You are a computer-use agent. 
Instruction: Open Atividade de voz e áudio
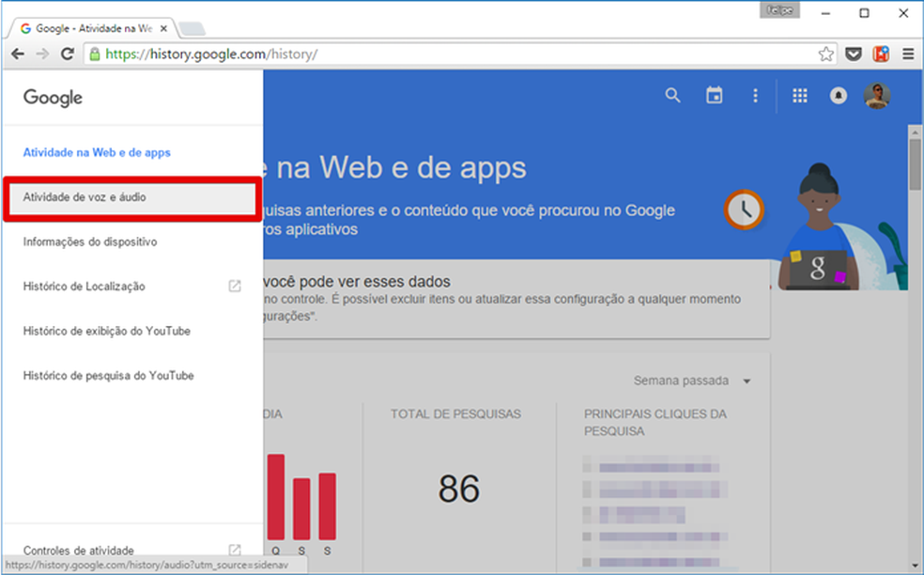click(x=132, y=197)
